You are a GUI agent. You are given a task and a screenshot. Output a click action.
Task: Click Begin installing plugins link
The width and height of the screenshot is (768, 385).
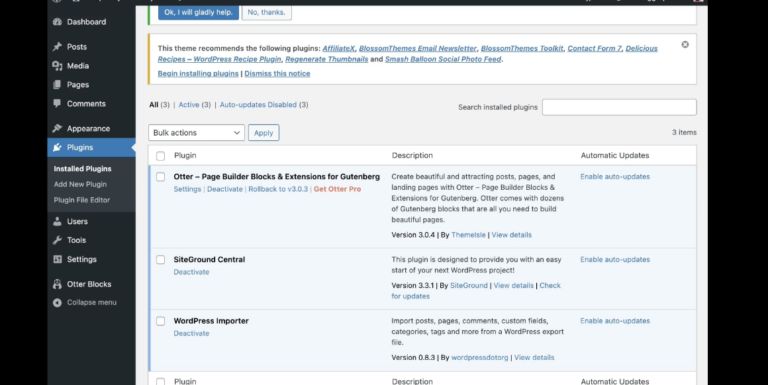point(198,73)
